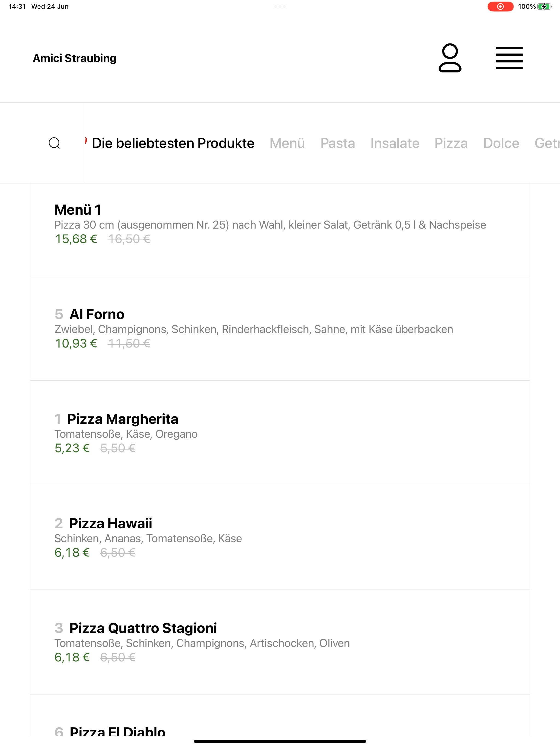Tap the 14:31 clock in status bar

17,6
